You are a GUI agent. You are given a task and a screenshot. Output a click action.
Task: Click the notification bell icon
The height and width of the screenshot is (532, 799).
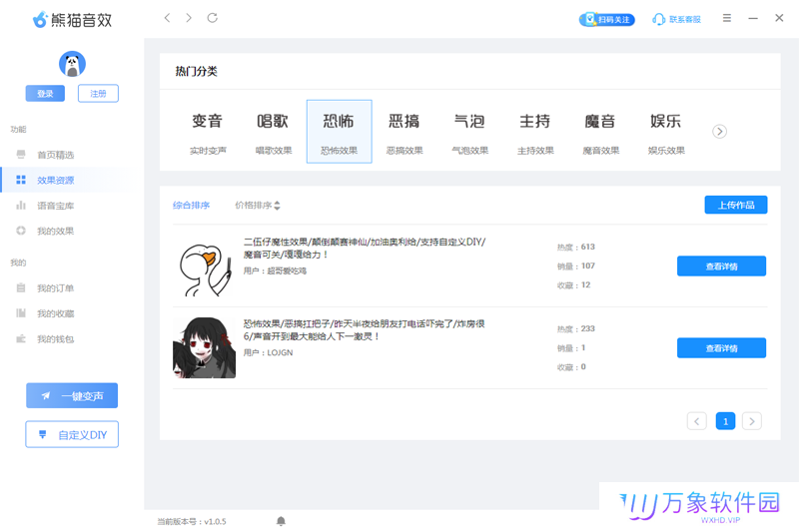[x=281, y=521]
